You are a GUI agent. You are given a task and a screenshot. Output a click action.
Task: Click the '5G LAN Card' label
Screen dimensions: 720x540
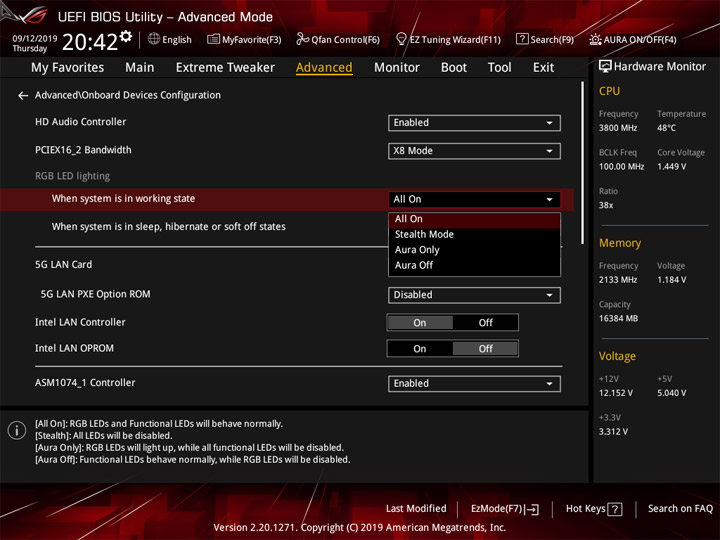(x=63, y=265)
